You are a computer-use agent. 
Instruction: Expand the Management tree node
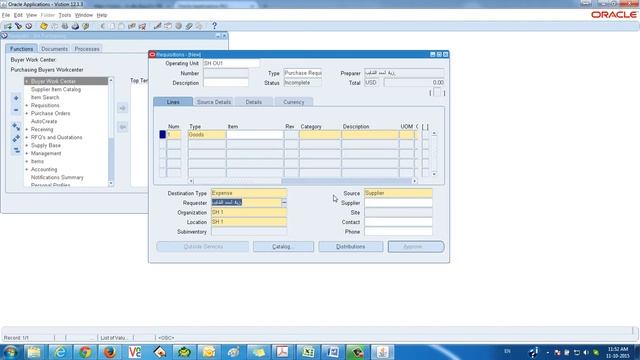coord(27,153)
